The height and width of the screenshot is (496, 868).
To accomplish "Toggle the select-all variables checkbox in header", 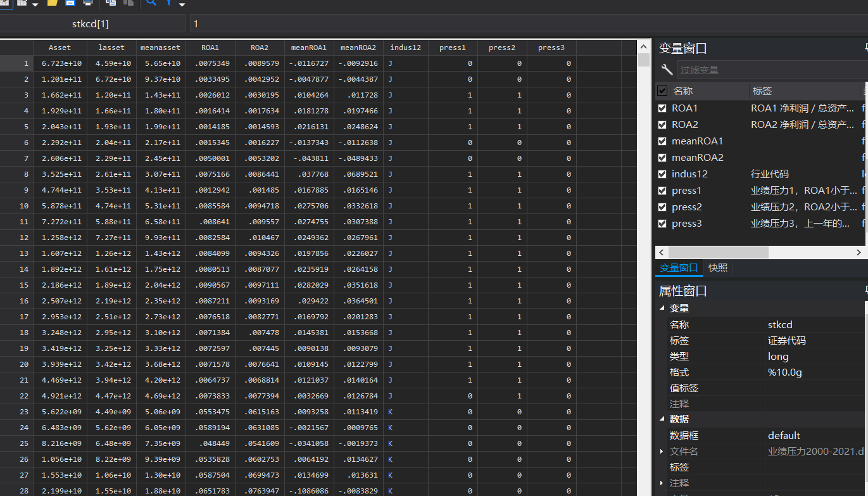I will click(x=662, y=91).
